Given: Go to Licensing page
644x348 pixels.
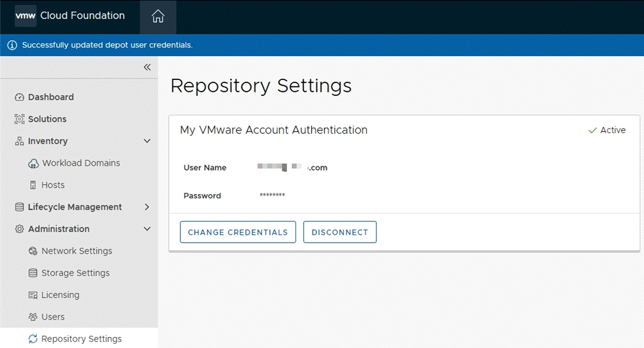Looking at the screenshot, I should click(60, 295).
